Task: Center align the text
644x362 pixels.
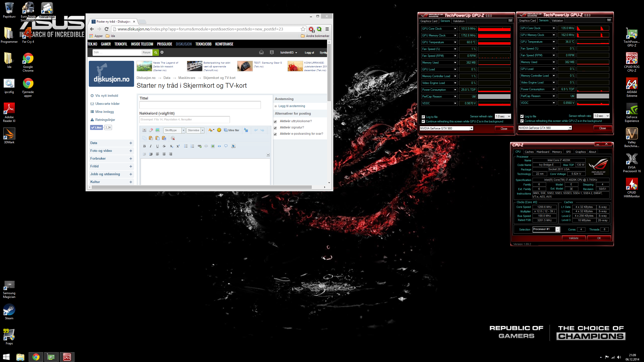Action: coord(164,154)
